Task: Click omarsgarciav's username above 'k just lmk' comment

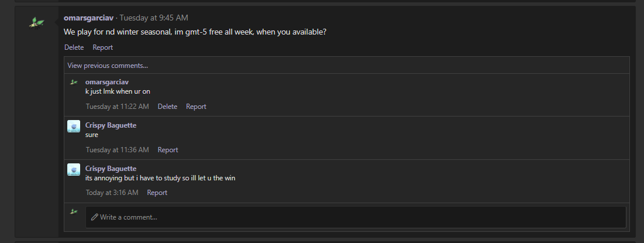Action: [x=107, y=82]
